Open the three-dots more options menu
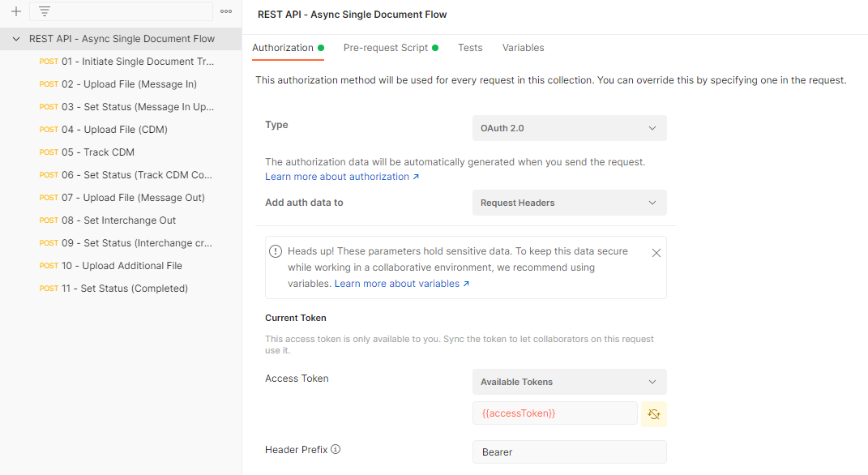The height and width of the screenshot is (475, 868). click(x=226, y=11)
